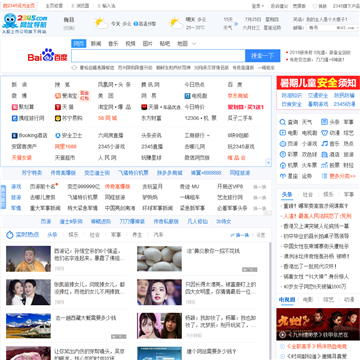
Task: Switch to 电影 tab in sidebar video
Action: 308,300
